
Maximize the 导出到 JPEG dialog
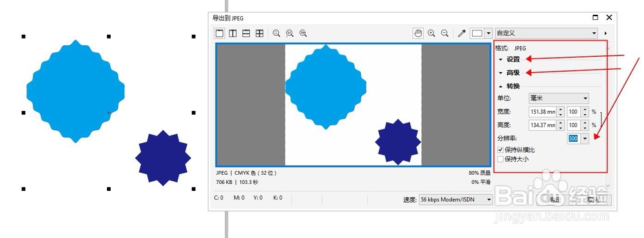tap(595, 17)
